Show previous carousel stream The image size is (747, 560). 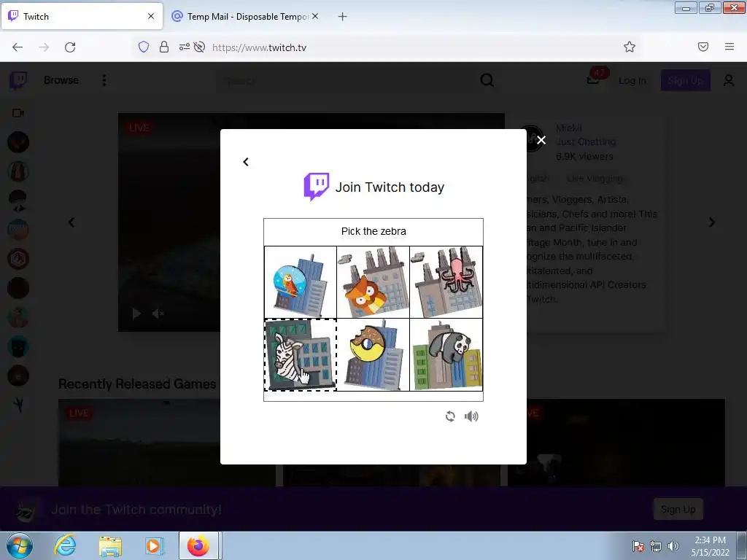pyautogui.click(x=71, y=222)
